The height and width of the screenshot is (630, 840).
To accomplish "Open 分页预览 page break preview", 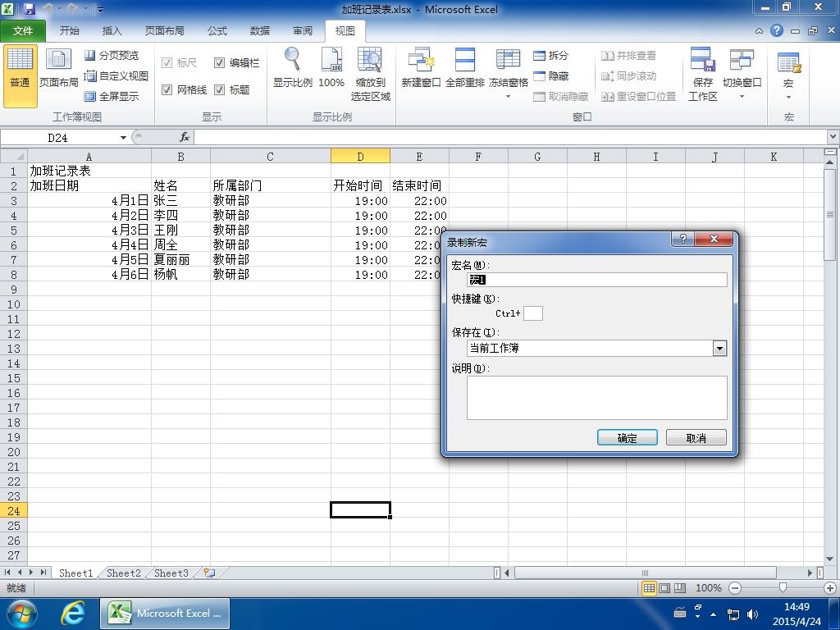I will click(x=112, y=55).
